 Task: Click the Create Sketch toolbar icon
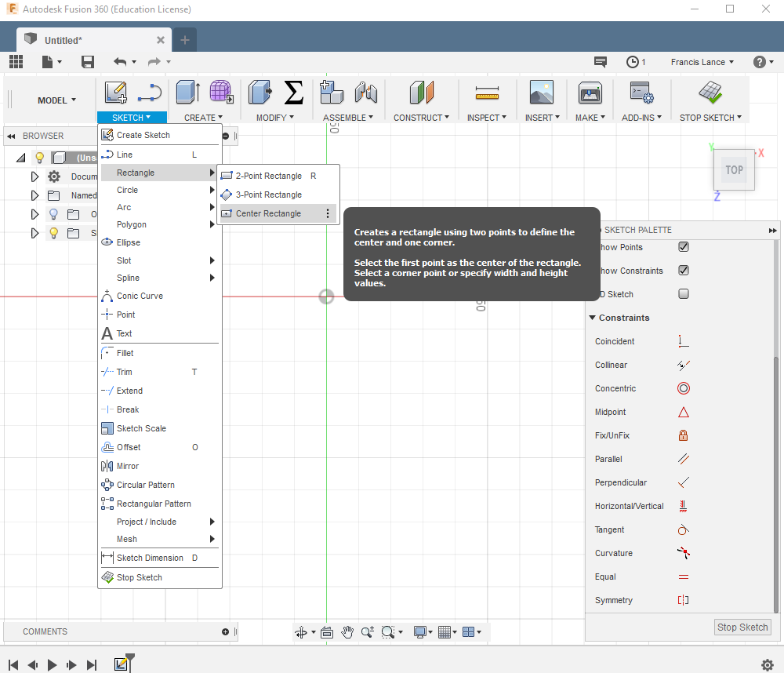tap(115, 93)
